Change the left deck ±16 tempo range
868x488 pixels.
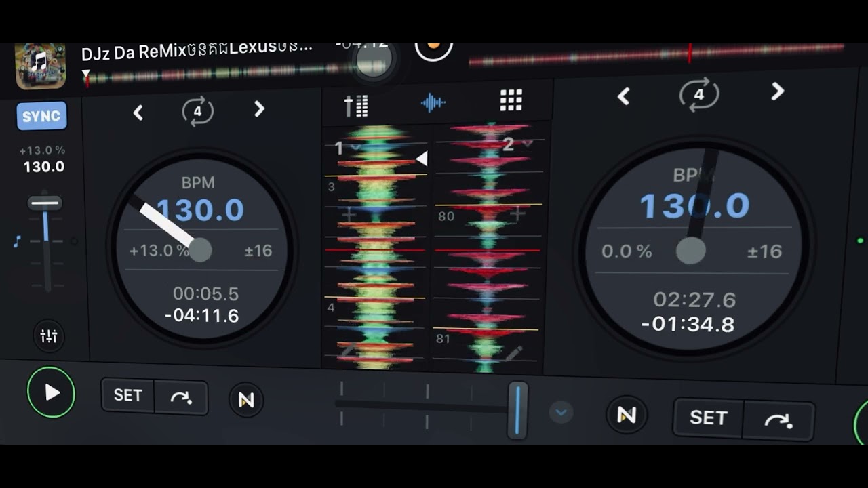(258, 251)
